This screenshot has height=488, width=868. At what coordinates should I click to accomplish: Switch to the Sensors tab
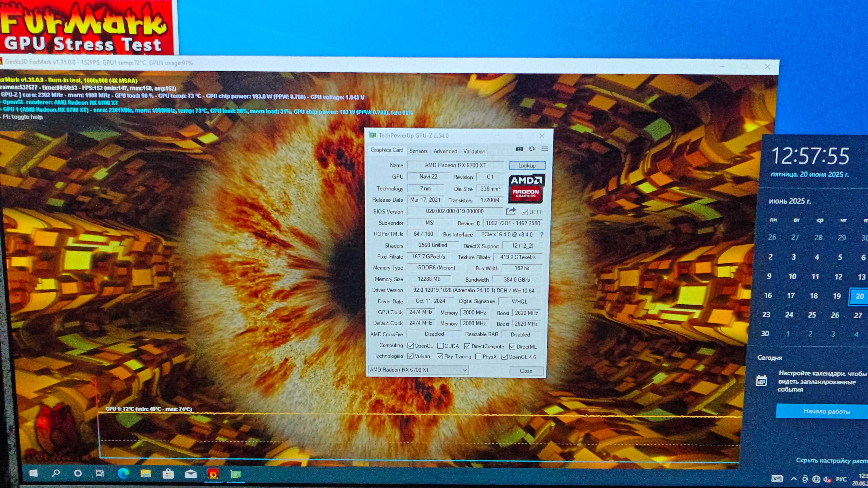coord(418,151)
